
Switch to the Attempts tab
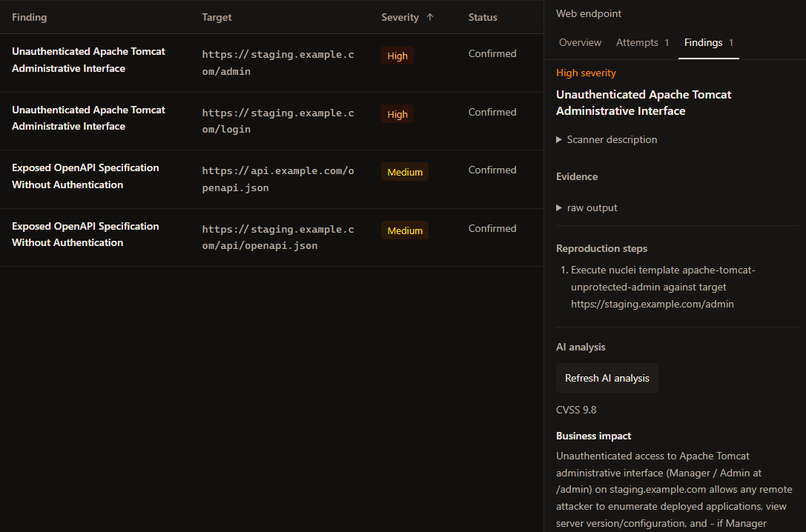pyautogui.click(x=643, y=43)
